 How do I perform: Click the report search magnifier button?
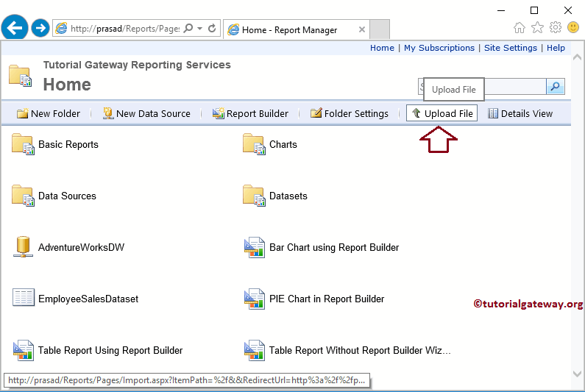click(x=555, y=87)
